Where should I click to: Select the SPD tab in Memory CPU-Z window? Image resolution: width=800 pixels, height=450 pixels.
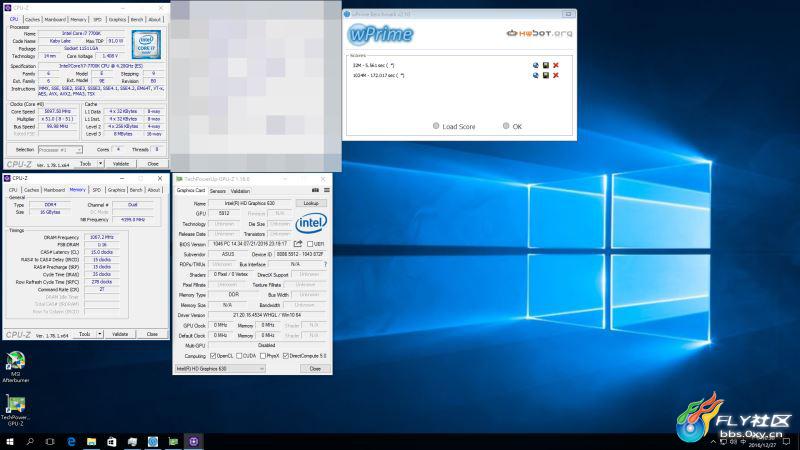(96, 190)
